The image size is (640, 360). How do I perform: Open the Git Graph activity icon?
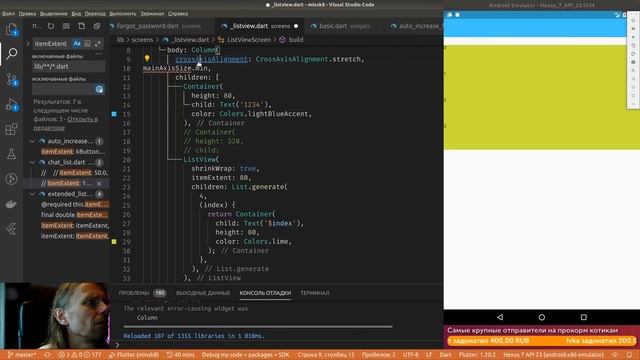pyautogui.click(x=11, y=179)
